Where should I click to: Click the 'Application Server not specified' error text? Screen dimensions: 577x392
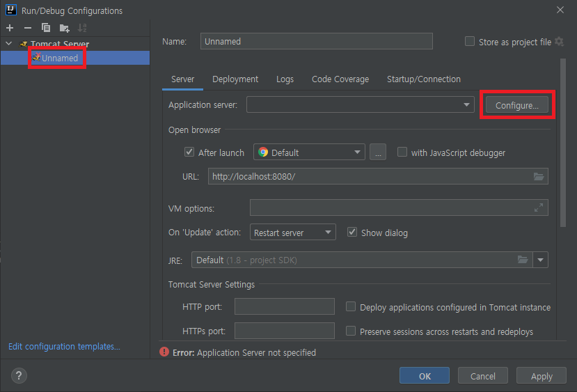pyautogui.click(x=256, y=352)
